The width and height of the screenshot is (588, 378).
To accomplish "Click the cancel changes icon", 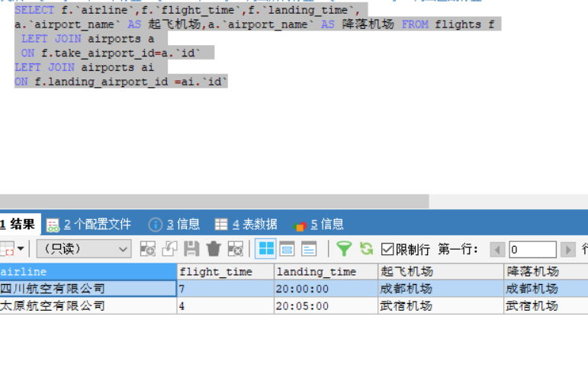I will click(x=236, y=249).
